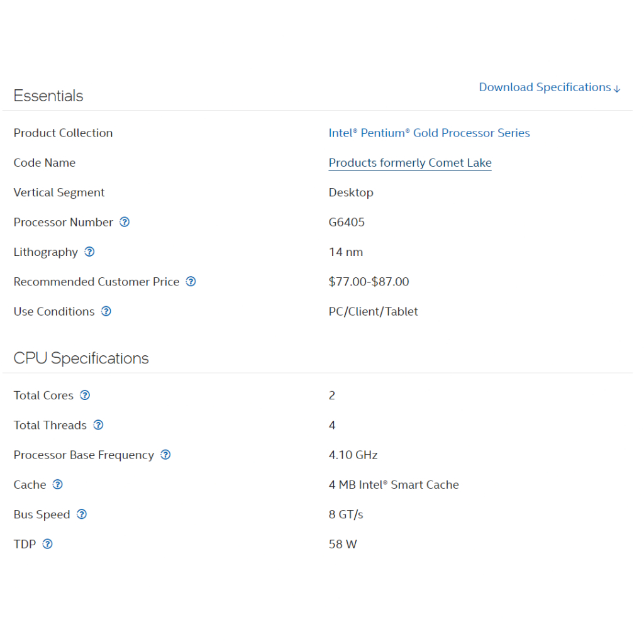This screenshot has height=644, width=644.
Task: Click the 4.10 GHz frequency value
Action: point(353,455)
